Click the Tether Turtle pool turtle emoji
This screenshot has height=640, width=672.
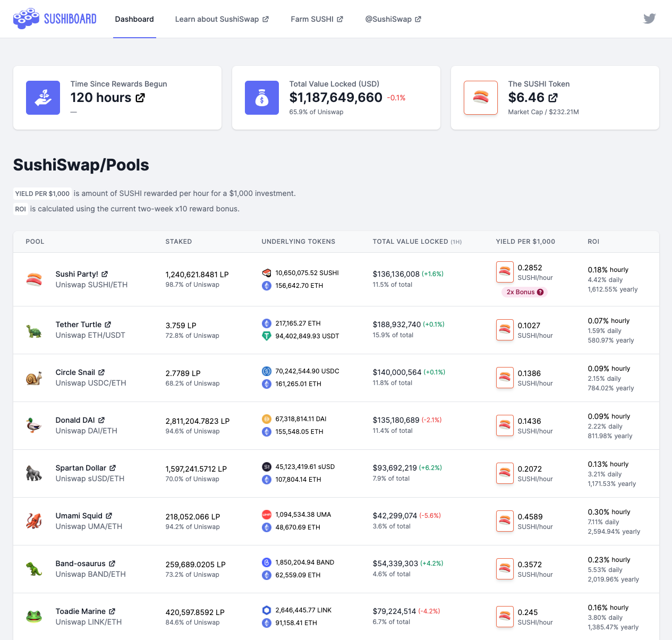pyautogui.click(x=34, y=330)
